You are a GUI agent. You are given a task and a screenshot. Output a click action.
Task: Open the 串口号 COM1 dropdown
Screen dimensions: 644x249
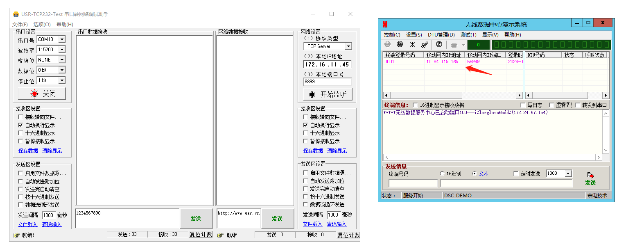pyautogui.click(x=62, y=39)
